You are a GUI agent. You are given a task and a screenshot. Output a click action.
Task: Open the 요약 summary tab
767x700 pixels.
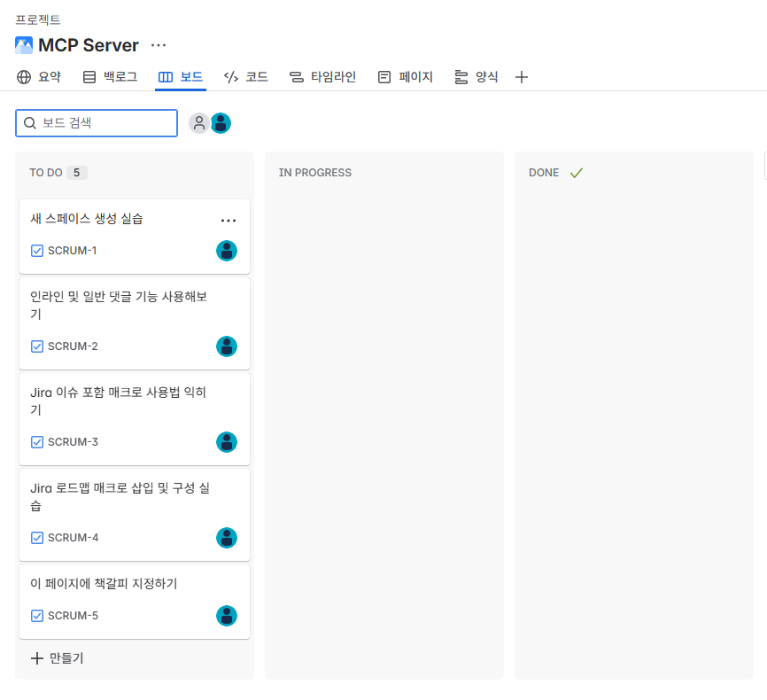[39, 77]
